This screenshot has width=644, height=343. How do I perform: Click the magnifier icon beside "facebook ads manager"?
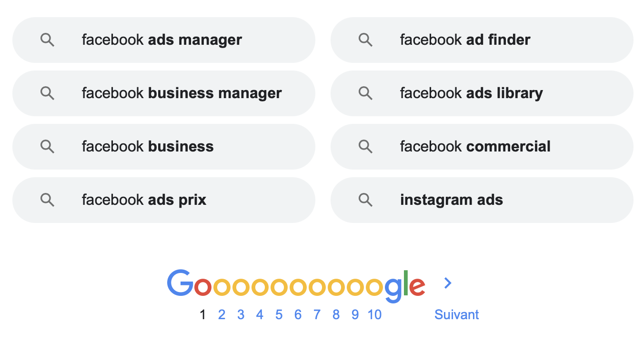point(47,40)
